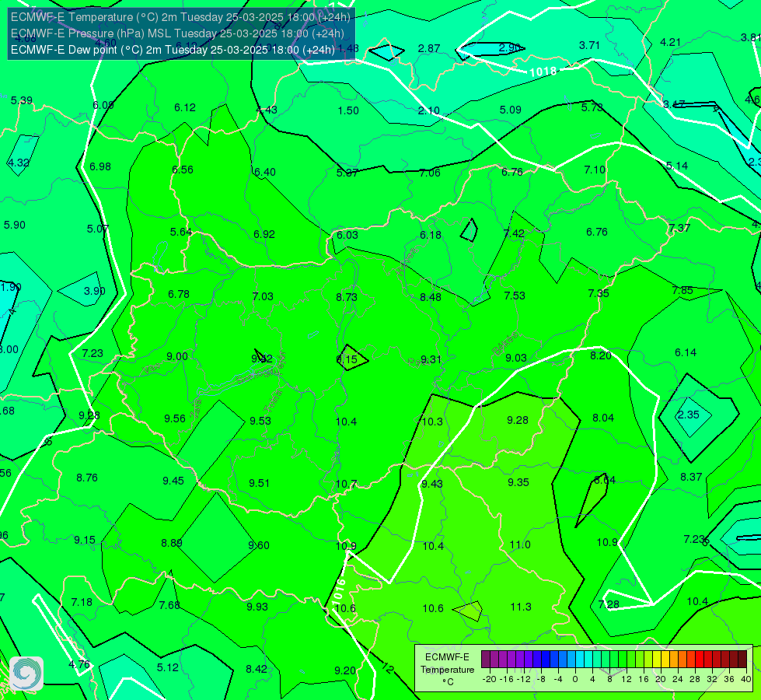This screenshot has width=761, height=700.
Task: Click the temperature value 7.18
Action: coord(82,602)
